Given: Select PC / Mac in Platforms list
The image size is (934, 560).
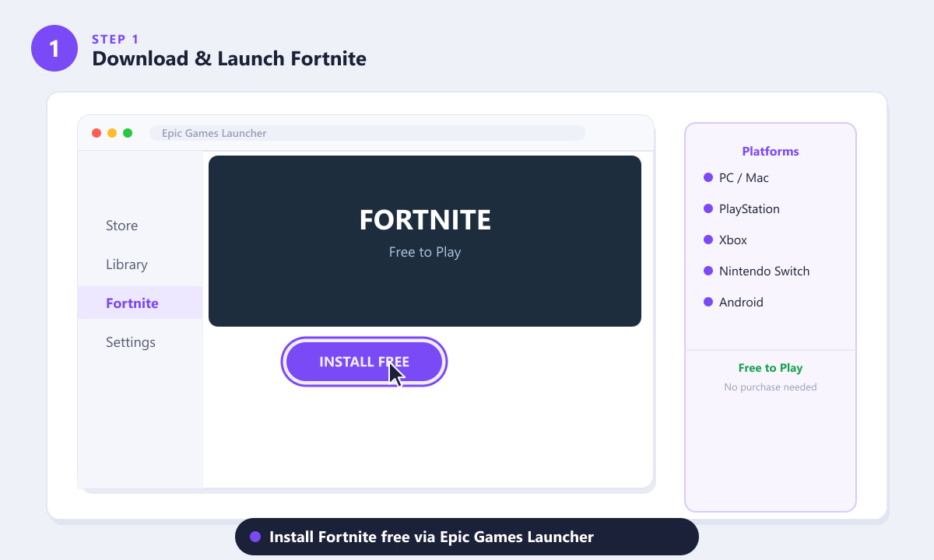Looking at the screenshot, I should click(x=736, y=177).
